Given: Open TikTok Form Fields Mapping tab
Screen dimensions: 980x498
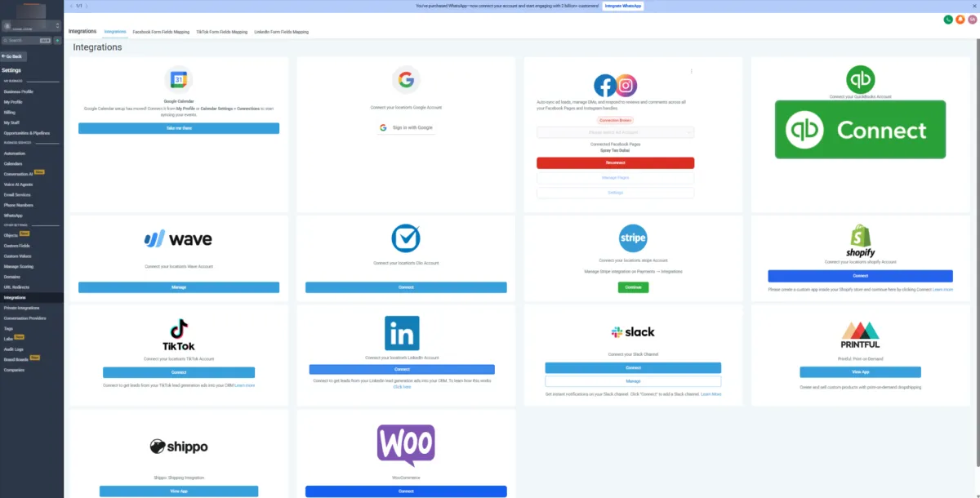Looking at the screenshot, I should 221,32.
